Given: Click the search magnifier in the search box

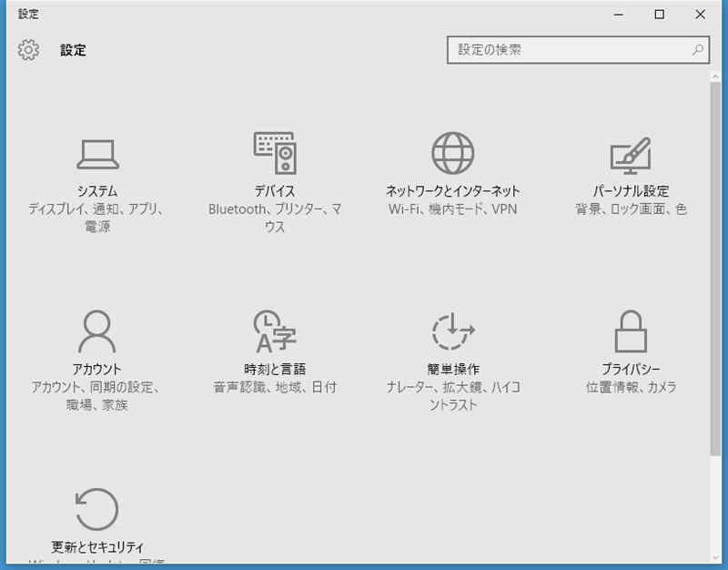Looking at the screenshot, I should point(698,50).
